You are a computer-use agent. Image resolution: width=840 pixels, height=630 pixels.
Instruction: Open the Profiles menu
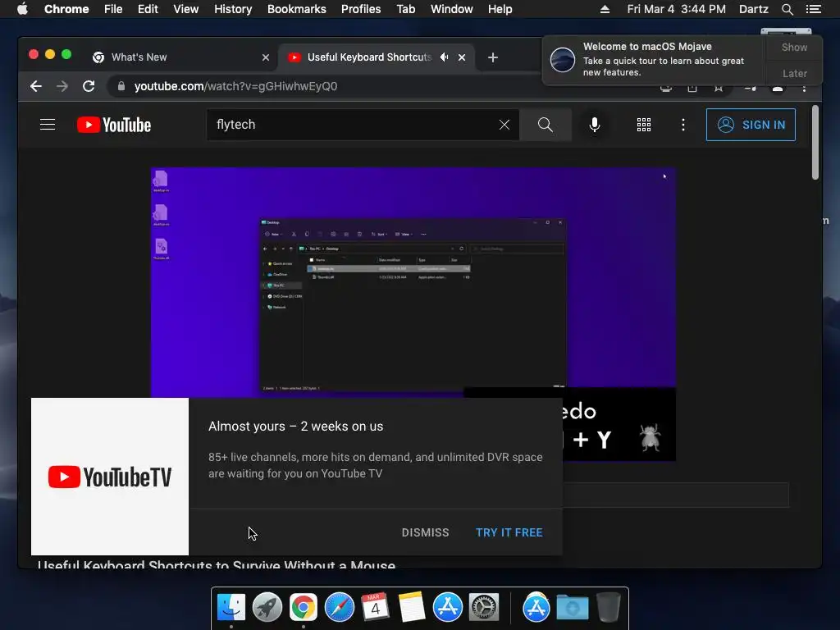(361, 9)
